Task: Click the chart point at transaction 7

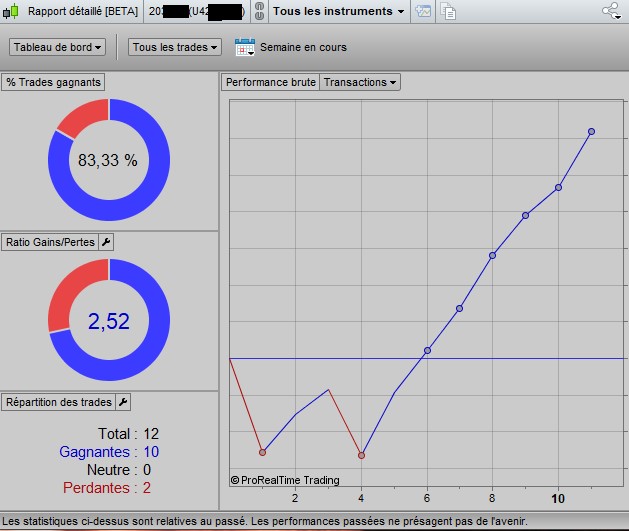Action: pyautogui.click(x=460, y=308)
